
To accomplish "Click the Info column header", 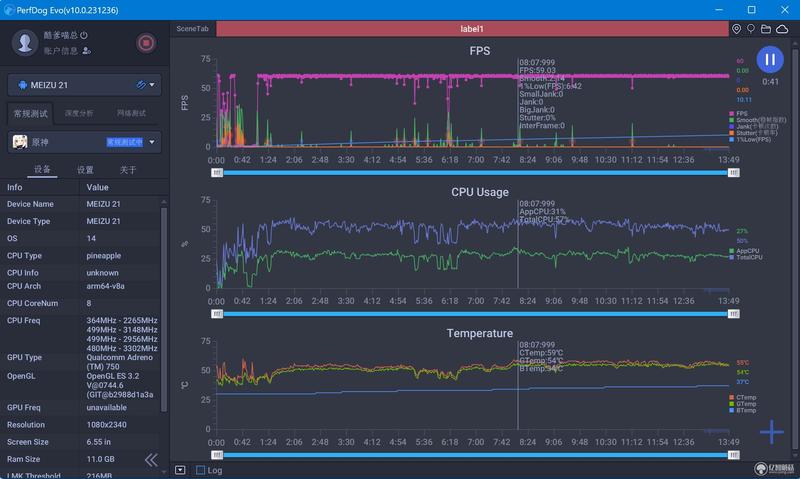I will click(x=15, y=187).
